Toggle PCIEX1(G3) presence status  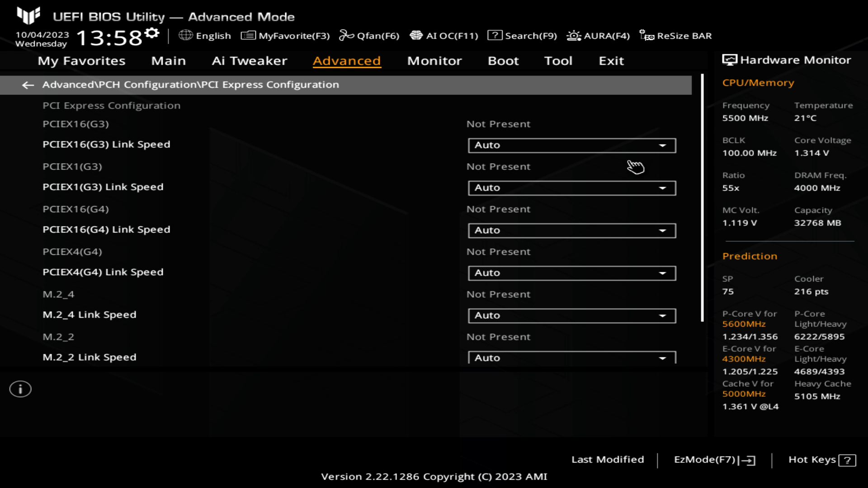pos(498,166)
